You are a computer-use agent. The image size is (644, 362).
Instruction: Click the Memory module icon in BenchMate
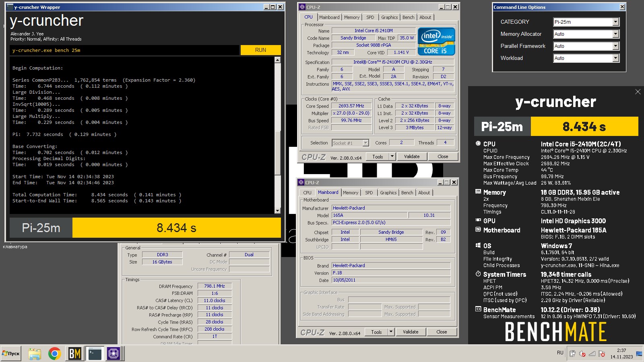478,192
